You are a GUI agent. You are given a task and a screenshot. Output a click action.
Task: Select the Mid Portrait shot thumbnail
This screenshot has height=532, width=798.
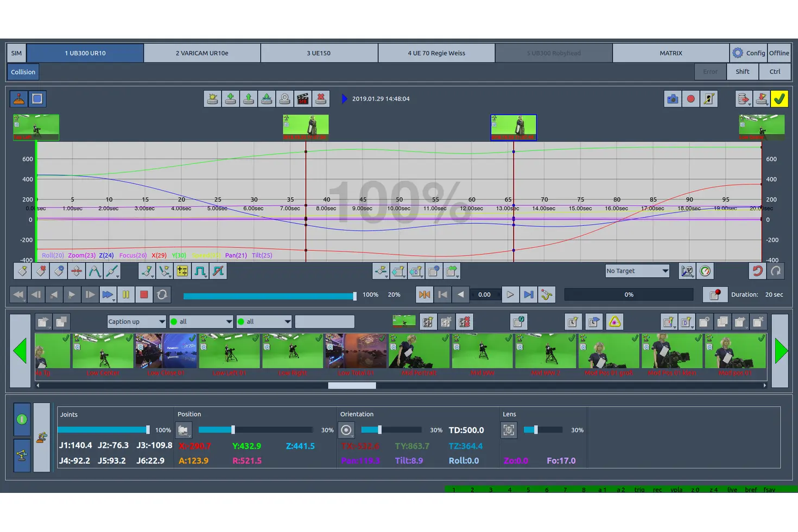pos(419,352)
